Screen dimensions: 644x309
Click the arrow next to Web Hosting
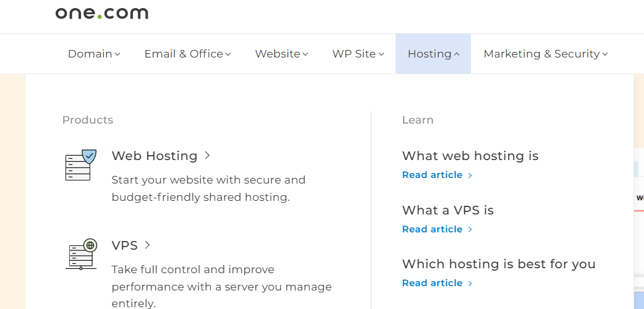coord(208,155)
